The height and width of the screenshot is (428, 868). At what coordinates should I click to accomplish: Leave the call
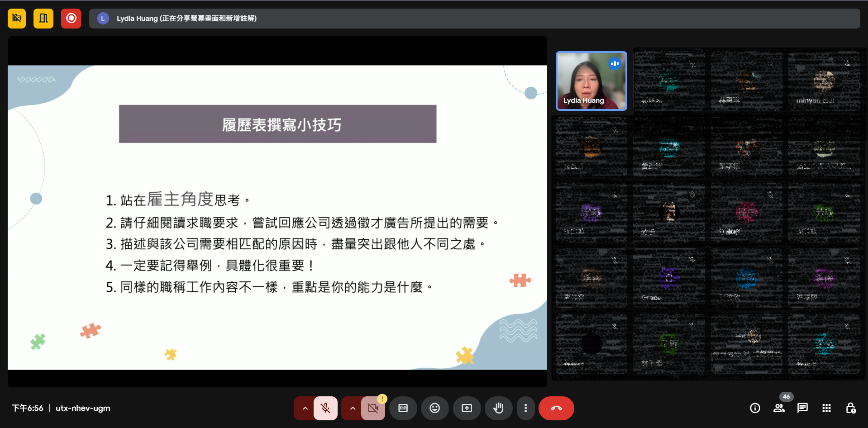(x=556, y=408)
